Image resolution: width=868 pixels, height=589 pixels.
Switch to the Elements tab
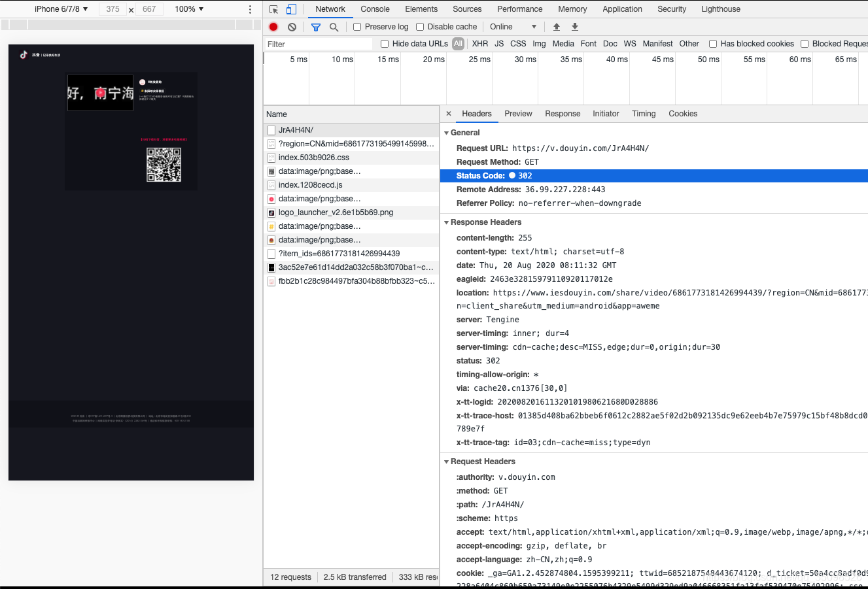tap(421, 9)
